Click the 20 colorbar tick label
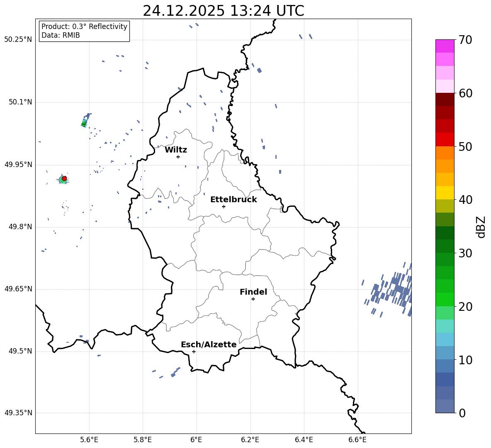Screen dimensions: 491x448 click(465, 306)
